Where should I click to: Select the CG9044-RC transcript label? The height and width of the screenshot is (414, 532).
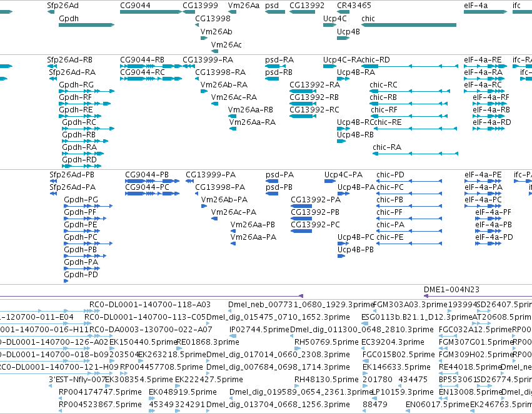tap(143, 72)
